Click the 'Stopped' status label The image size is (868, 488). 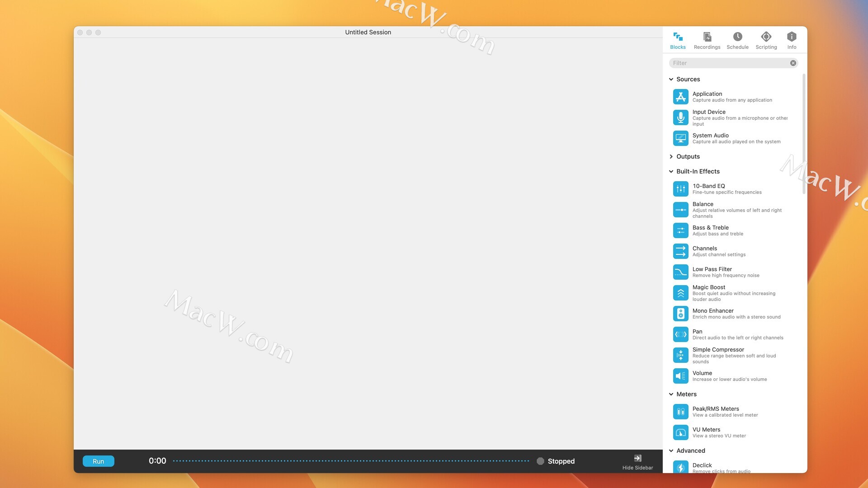coord(561,461)
